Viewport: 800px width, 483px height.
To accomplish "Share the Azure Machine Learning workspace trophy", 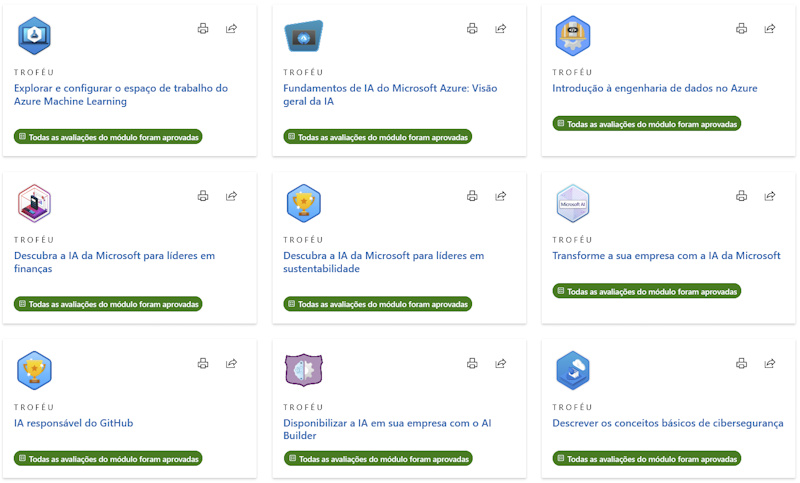I will (231, 29).
